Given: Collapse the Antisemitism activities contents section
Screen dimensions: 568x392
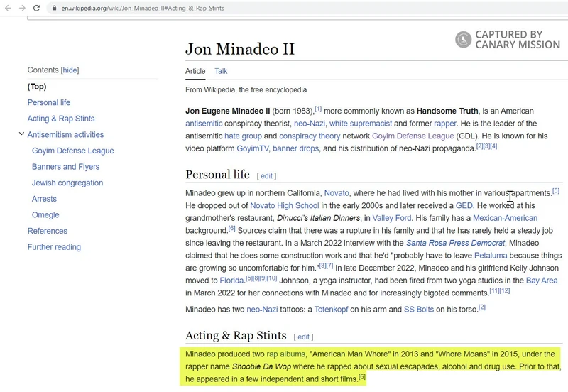Looking at the screenshot, I should coord(22,134).
